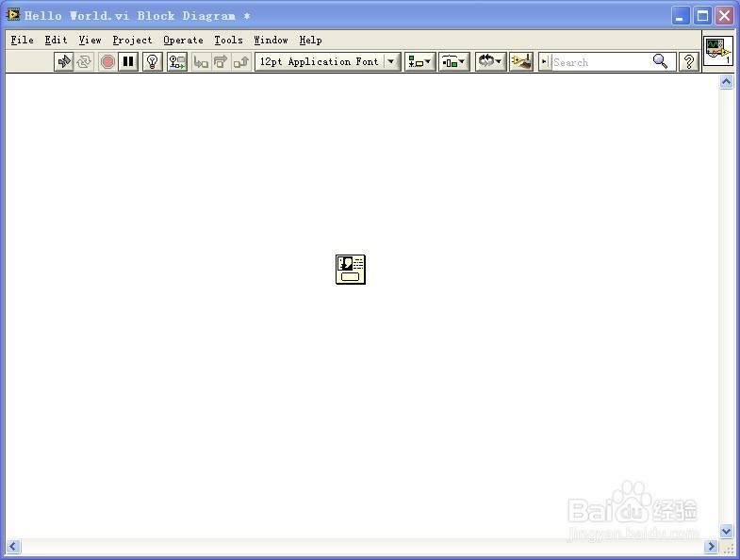Image resolution: width=740 pixels, height=560 pixels.
Task: Click the horizontal scrollbar left arrow
Action: click(13, 546)
